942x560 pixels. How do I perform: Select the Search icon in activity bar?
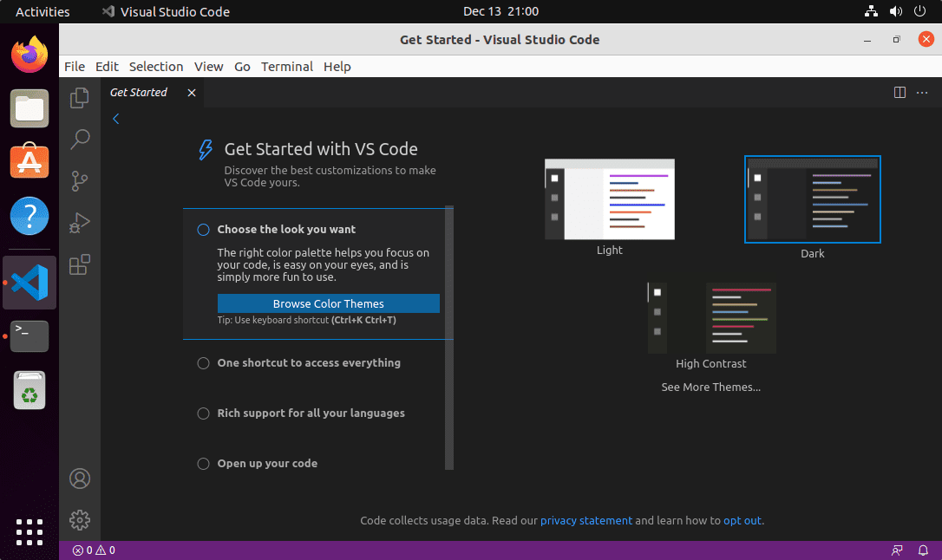[x=80, y=140]
